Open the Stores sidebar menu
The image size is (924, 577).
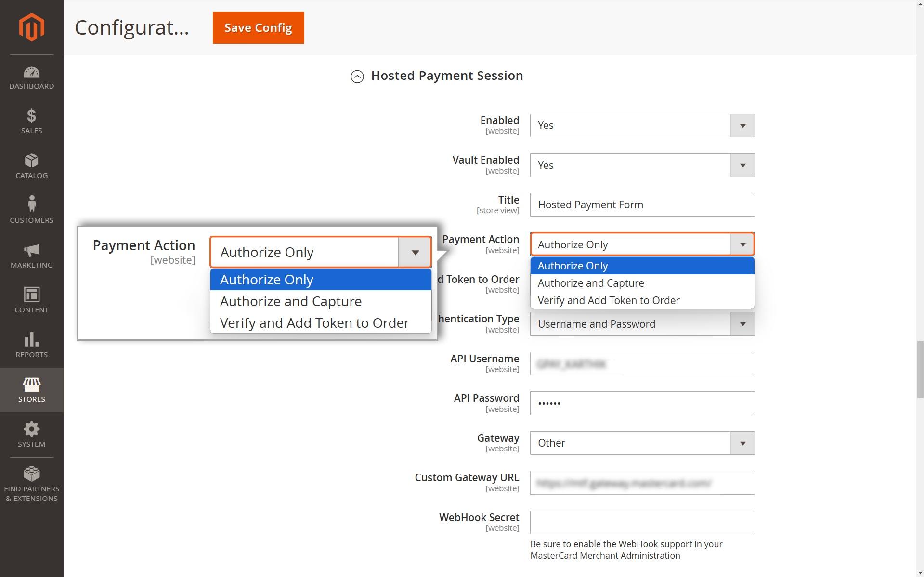pos(31,390)
